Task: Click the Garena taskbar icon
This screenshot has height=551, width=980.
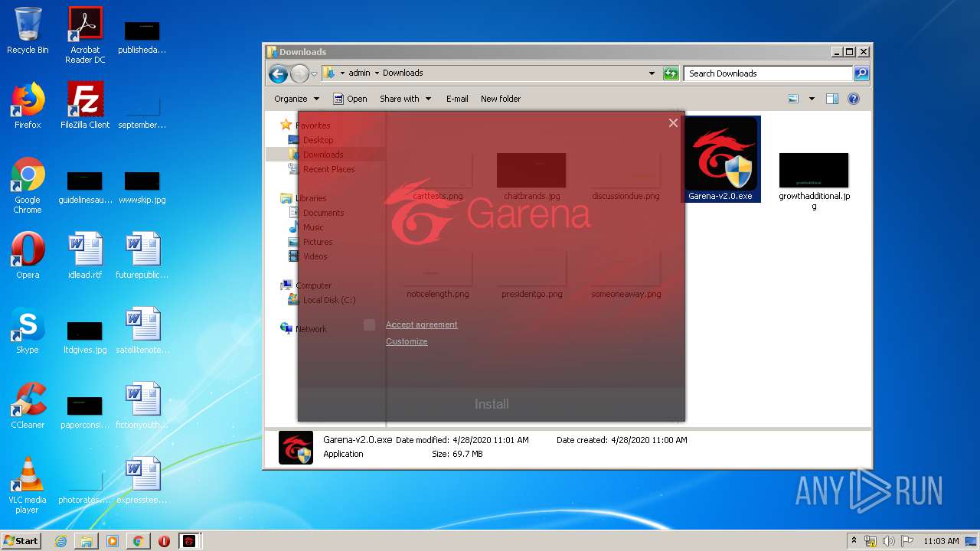Action: coord(189,541)
